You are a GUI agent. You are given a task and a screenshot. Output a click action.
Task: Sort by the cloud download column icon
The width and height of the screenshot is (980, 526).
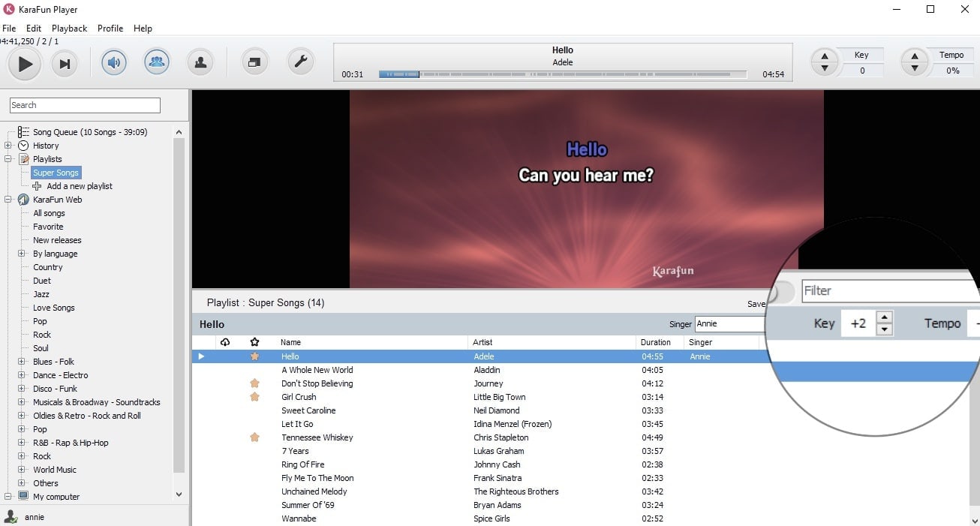(x=225, y=342)
